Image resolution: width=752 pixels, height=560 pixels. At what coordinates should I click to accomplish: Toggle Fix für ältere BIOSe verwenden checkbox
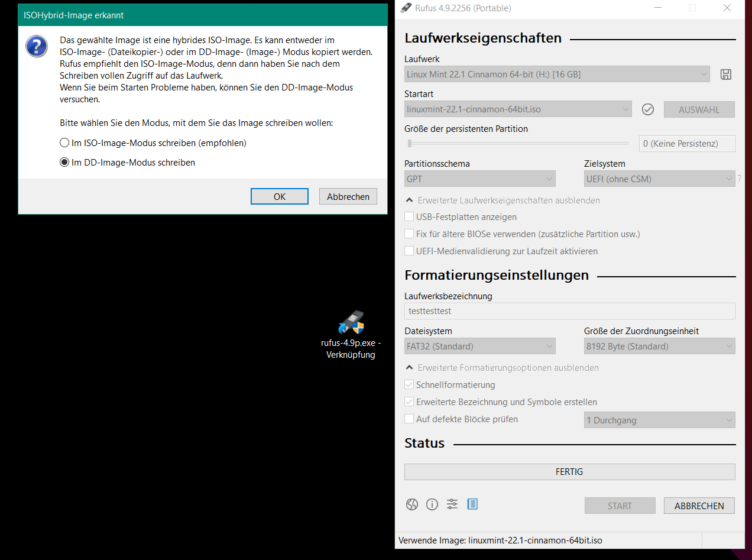click(523, 234)
